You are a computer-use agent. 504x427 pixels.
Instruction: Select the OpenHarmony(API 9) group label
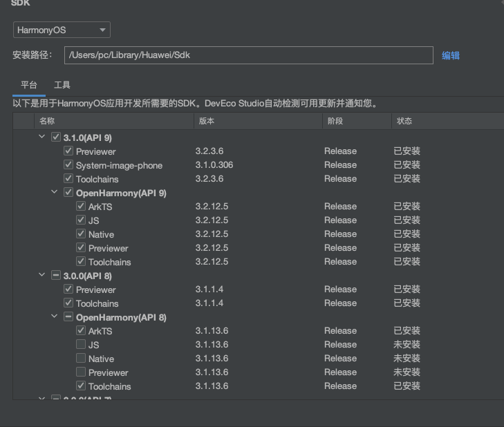coord(121,193)
